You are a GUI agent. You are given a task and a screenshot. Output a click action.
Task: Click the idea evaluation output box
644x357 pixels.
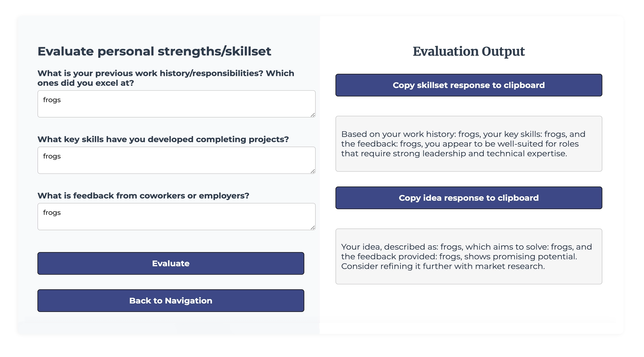point(469,256)
